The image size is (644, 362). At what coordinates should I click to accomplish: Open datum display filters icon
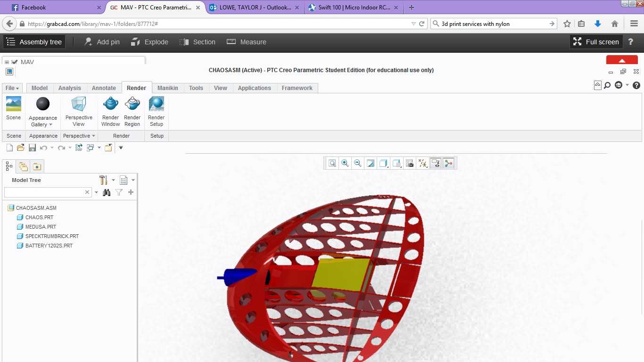point(423,163)
